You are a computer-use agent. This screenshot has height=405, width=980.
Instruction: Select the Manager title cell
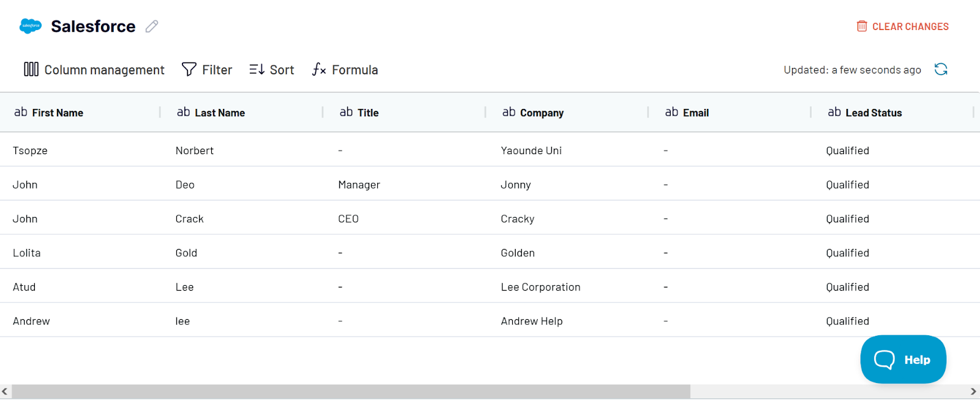(359, 185)
